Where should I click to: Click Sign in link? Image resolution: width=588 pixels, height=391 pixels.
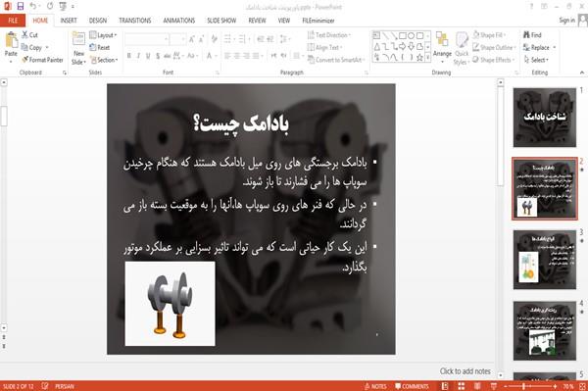click(566, 20)
